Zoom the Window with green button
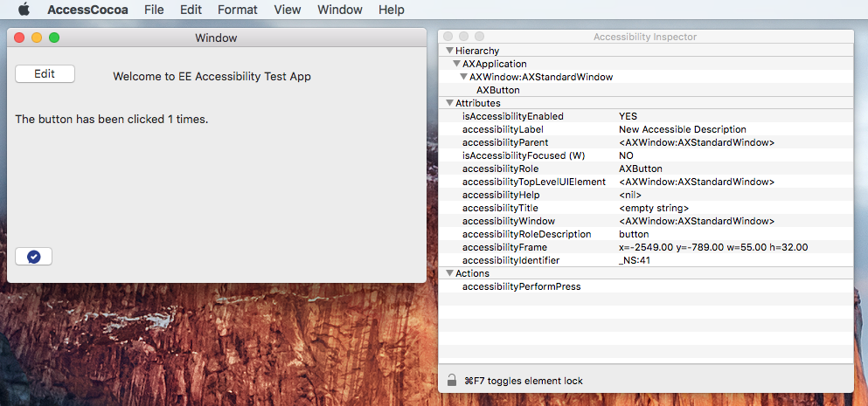This screenshot has height=406, width=868. pyautogui.click(x=54, y=38)
